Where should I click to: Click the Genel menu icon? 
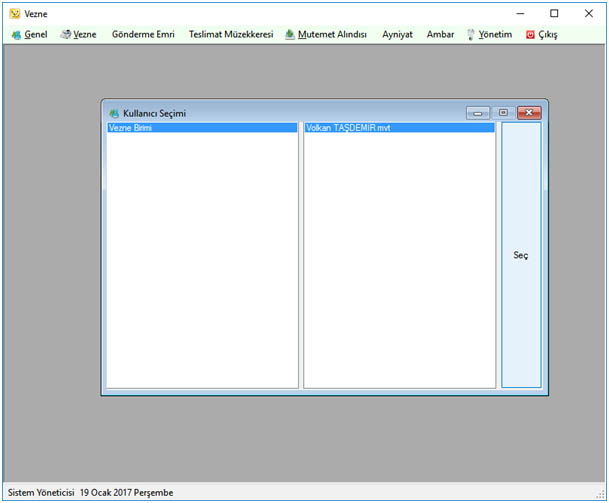pos(16,35)
